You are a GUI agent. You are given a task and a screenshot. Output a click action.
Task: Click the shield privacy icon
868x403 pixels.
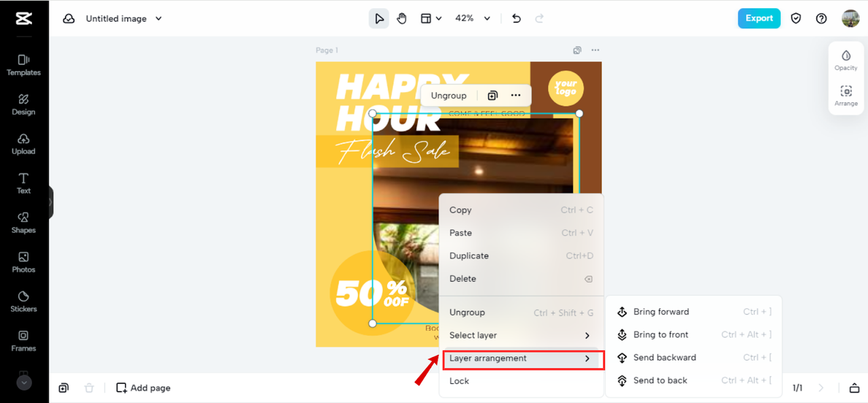(796, 18)
